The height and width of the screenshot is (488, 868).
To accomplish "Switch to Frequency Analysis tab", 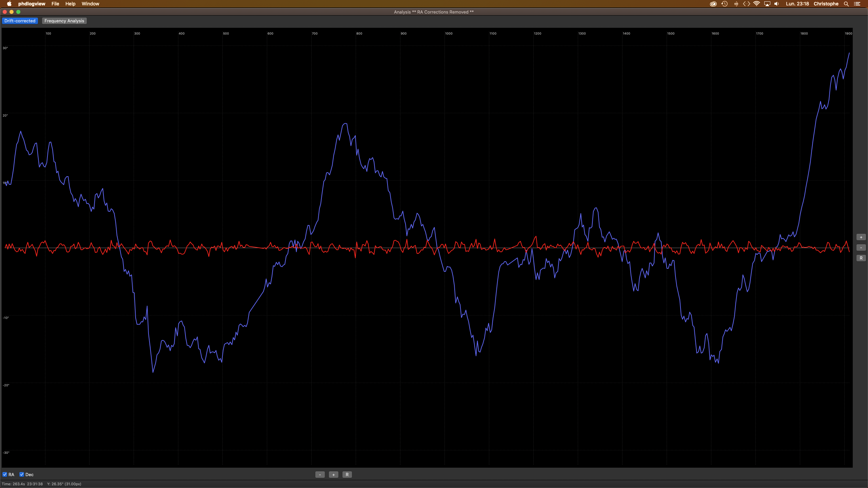I will point(64,21).
